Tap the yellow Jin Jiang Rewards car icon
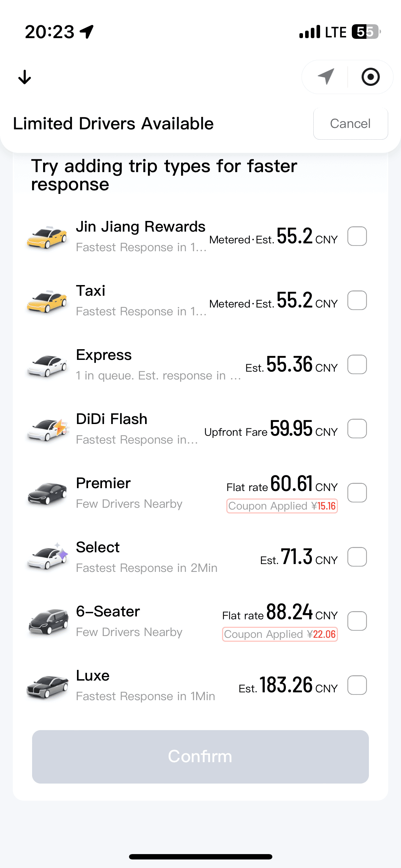Viewport: 401px width, 868px height. pos(47,237)
